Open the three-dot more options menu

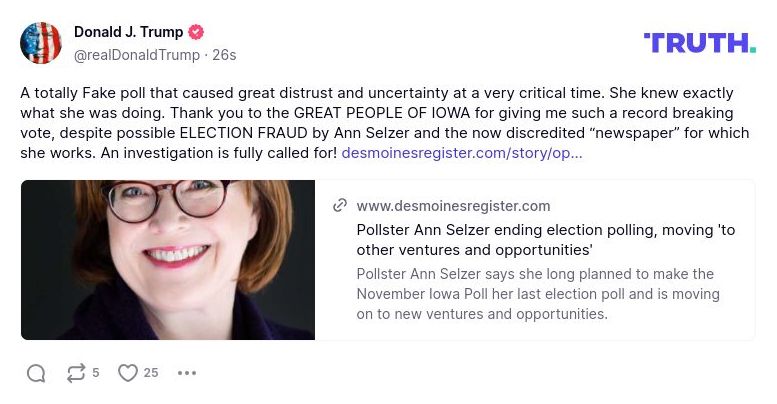(187, 373)
